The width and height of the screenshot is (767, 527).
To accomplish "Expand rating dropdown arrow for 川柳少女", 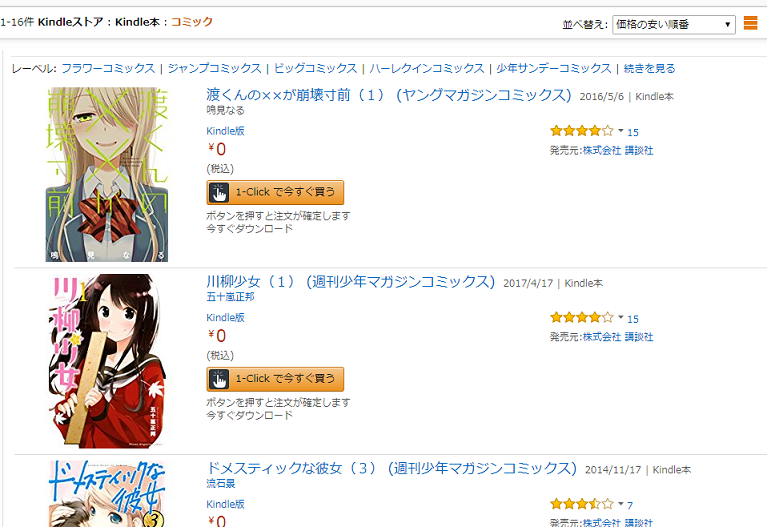I will tap(621, 318).
